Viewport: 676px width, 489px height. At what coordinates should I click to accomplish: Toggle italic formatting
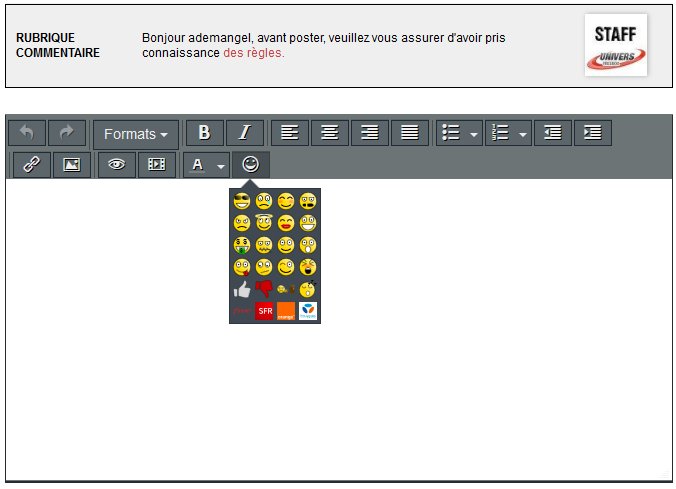(245, 133)
